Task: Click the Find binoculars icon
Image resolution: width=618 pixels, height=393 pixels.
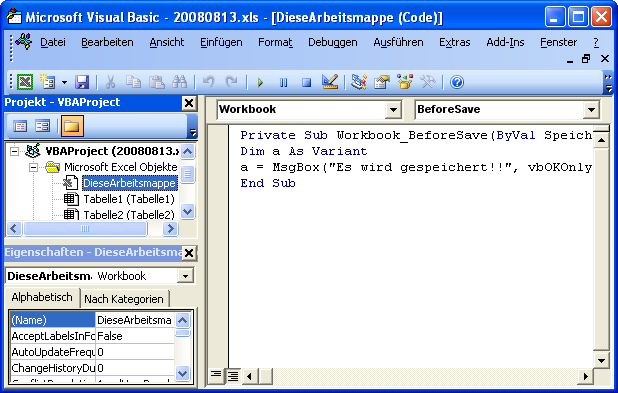Action: (x=180, y=82)
